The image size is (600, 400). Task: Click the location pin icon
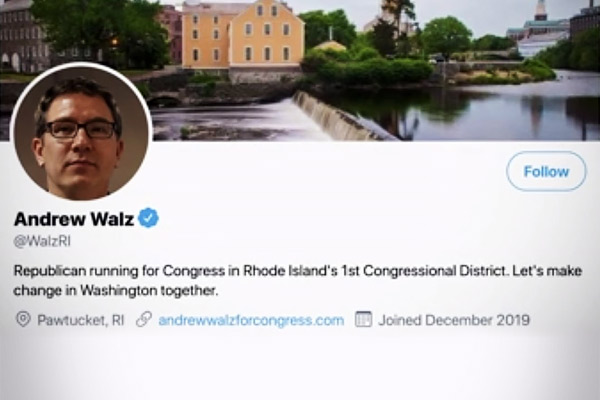(23, 319)
